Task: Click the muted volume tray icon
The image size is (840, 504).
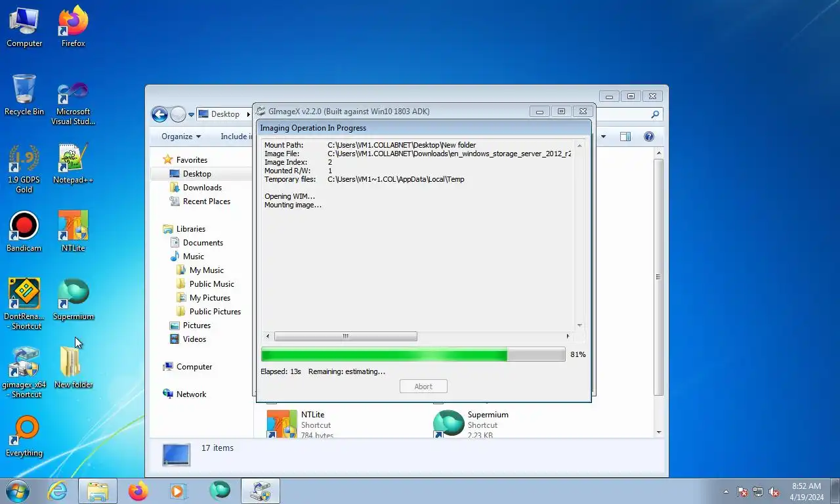Action: click(774, 492)
